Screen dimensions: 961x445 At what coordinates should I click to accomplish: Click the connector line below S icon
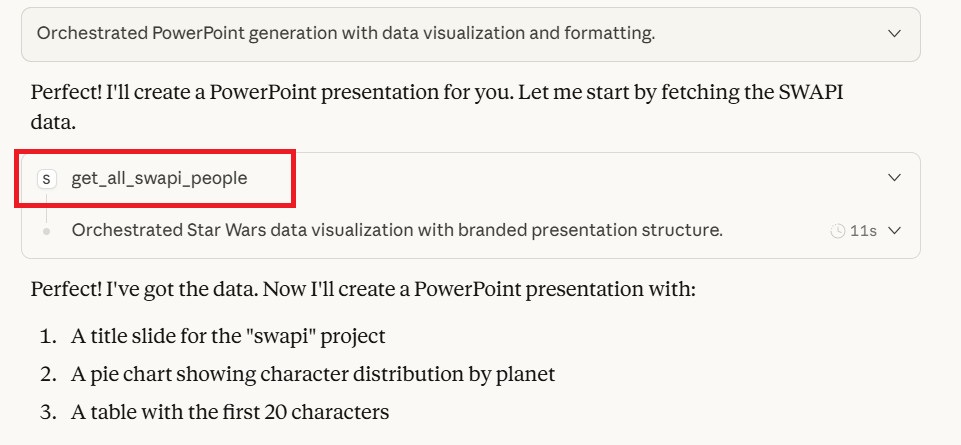coord(46,206)
